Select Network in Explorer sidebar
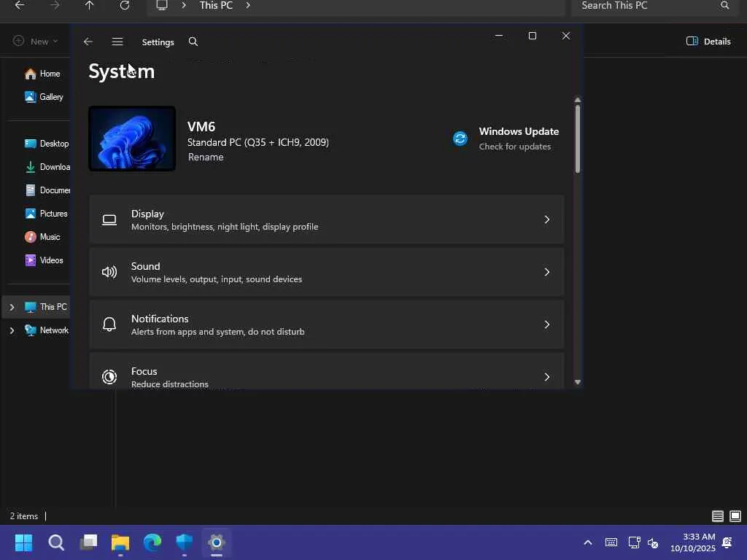This screenshot has width=747, height=560. pyautogui.click(x=47, y=330)
